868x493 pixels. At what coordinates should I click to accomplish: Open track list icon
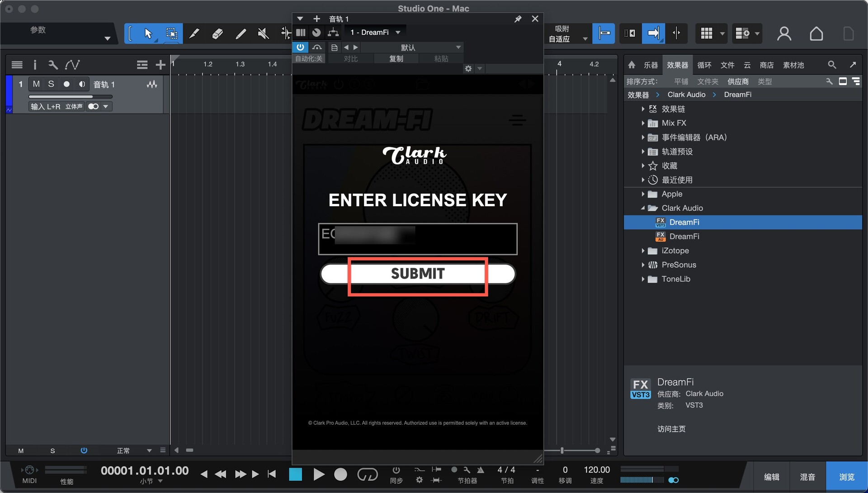pyautogui.click(x=17, y=65)
